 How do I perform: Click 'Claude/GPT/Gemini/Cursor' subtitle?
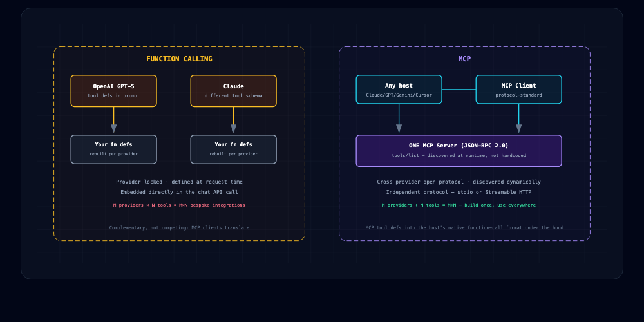(399, 95)
